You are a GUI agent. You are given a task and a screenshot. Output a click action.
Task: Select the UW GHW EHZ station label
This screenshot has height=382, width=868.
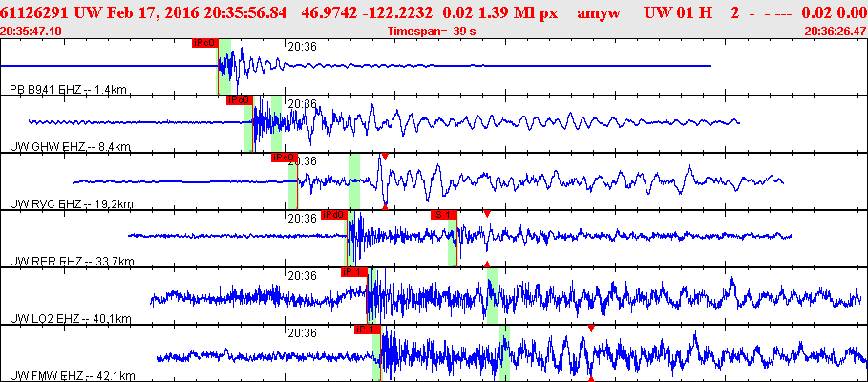[70, 147]
